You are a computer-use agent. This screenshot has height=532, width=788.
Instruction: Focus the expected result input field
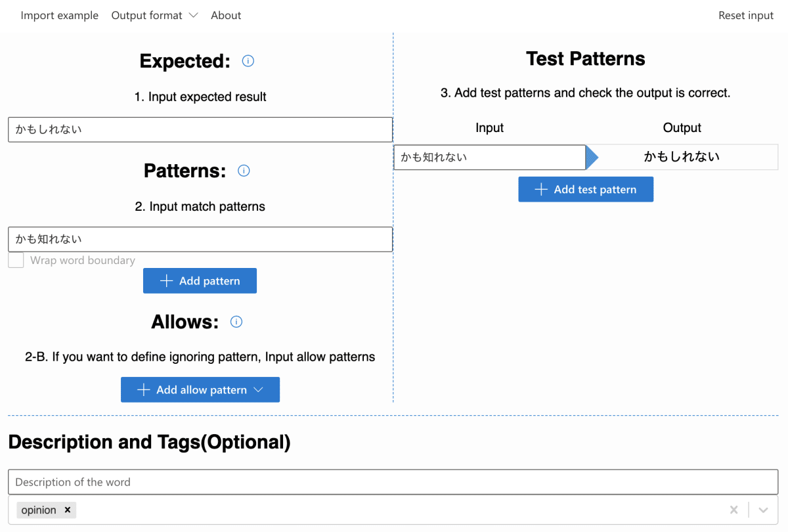point(200,129)
